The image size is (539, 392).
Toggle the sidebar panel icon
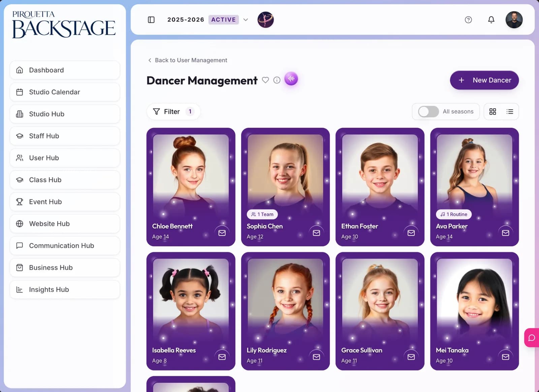(151, 20)
